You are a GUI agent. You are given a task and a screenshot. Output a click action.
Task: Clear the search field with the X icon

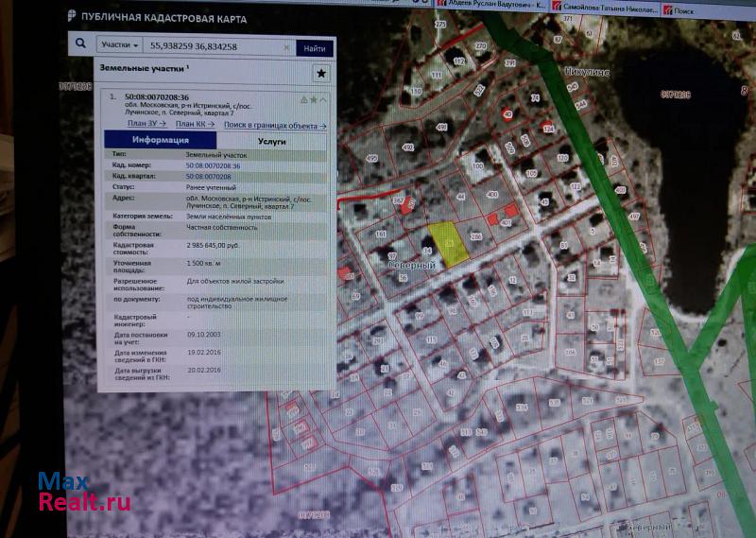tap(287, 47)
